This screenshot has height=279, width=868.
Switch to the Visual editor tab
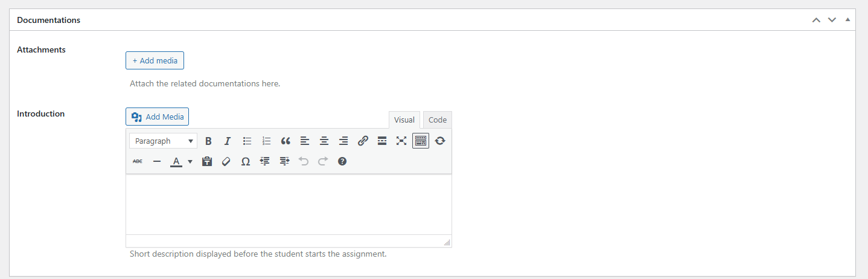coord(404,120)
